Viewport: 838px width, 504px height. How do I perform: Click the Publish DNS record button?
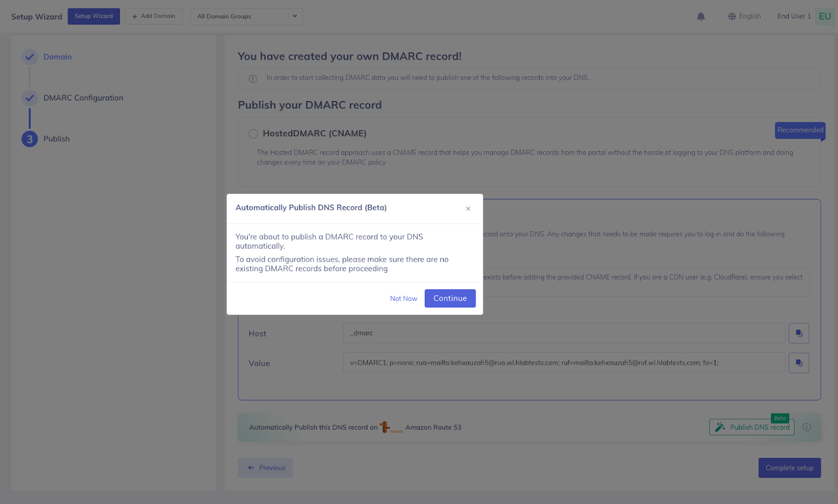tap(752, 427)
